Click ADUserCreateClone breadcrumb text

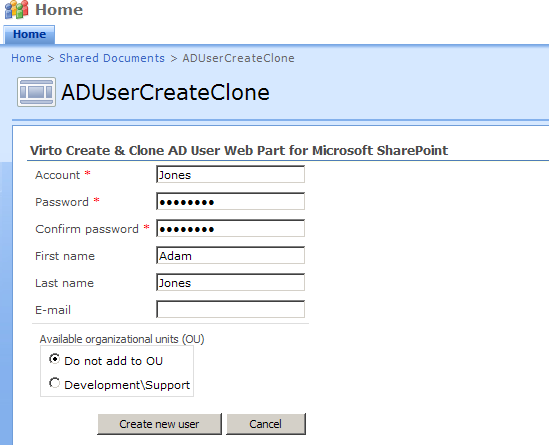click(238, 58)
